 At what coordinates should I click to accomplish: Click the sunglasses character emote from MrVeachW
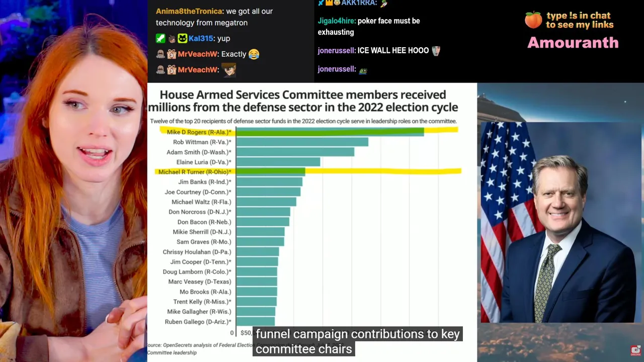[x=229, y=69]
